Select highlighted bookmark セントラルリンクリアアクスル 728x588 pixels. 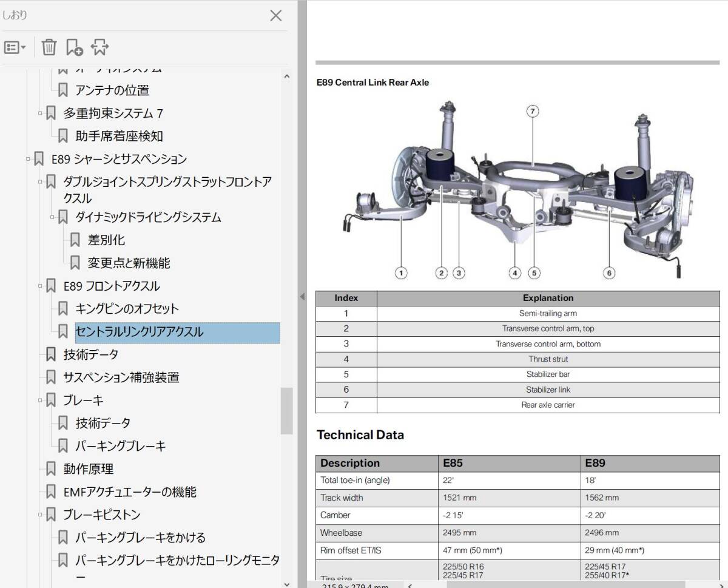[x=178, y=332]
